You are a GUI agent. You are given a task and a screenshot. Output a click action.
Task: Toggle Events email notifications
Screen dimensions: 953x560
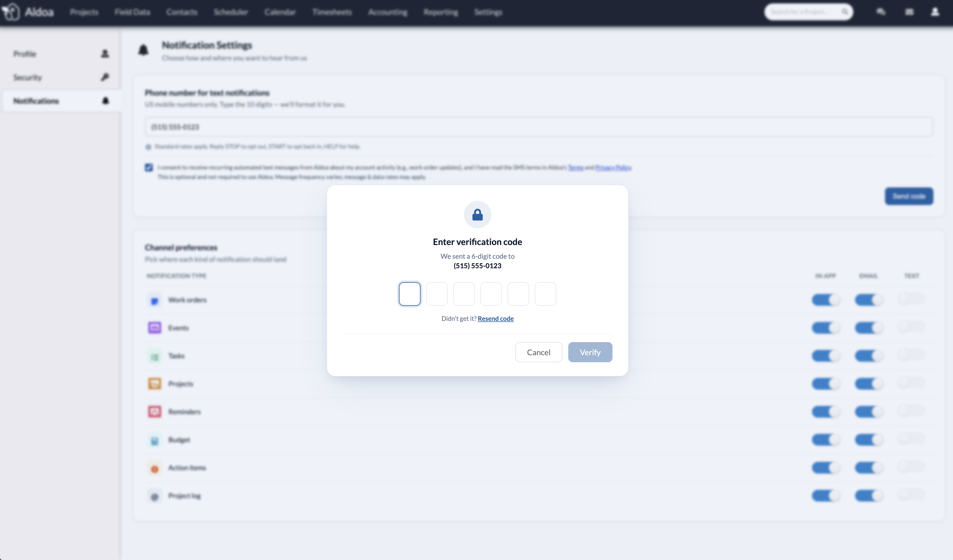click(869, 328)
